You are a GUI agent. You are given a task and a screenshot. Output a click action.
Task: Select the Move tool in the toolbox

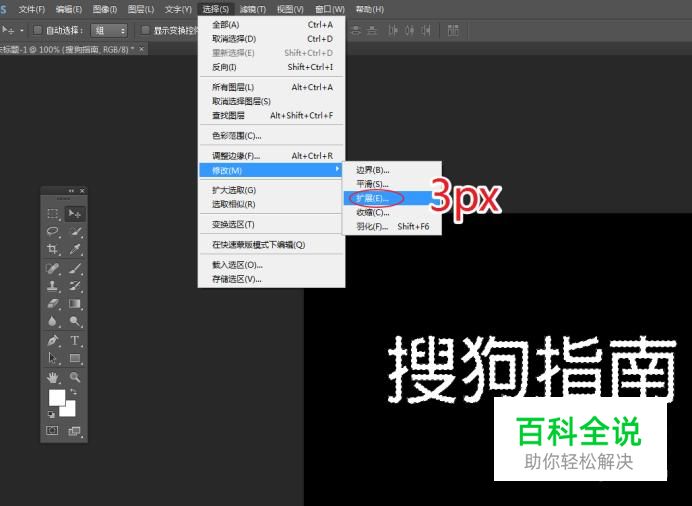(75, 214)
